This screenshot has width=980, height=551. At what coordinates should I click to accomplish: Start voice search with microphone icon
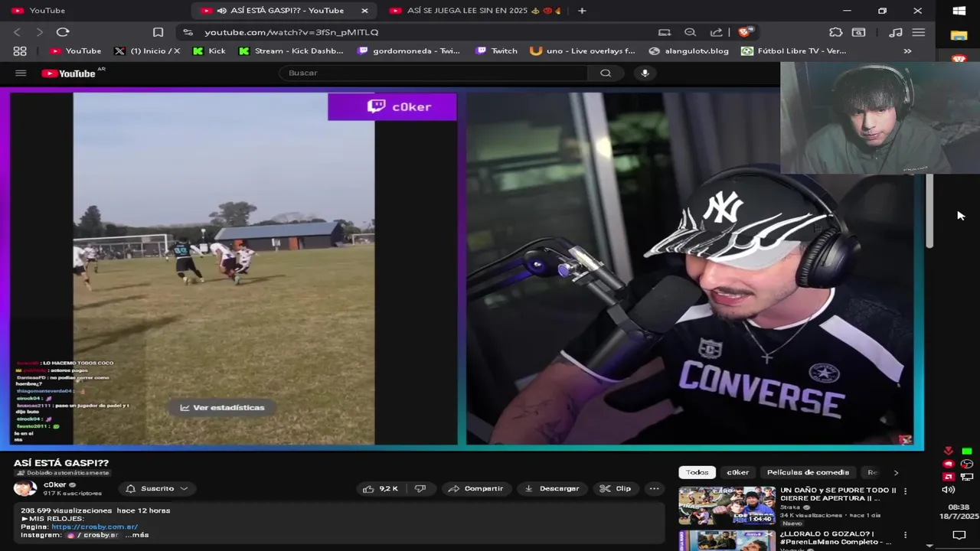click(645, 73)
